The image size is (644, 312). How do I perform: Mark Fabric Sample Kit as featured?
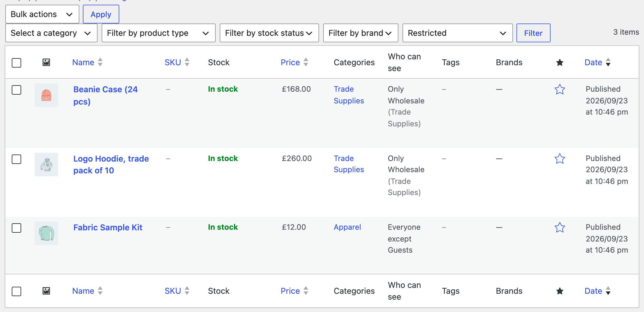pos(560,227)
